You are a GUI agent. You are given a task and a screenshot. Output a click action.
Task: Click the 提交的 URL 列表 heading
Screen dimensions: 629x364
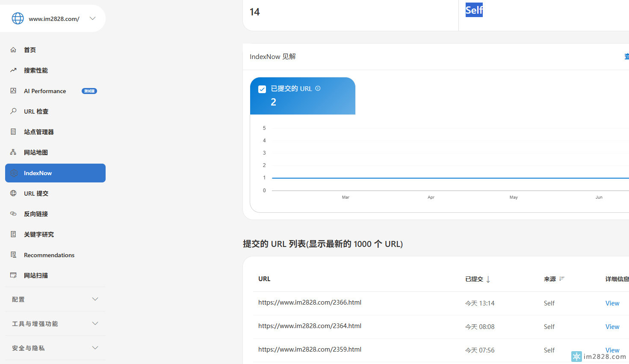tap(323, 244)
